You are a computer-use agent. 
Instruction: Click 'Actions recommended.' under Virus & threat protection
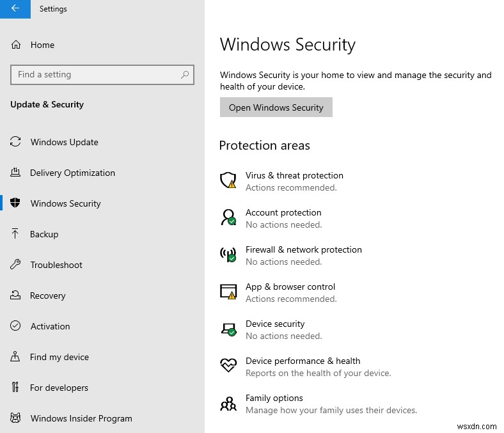point(291,188)
